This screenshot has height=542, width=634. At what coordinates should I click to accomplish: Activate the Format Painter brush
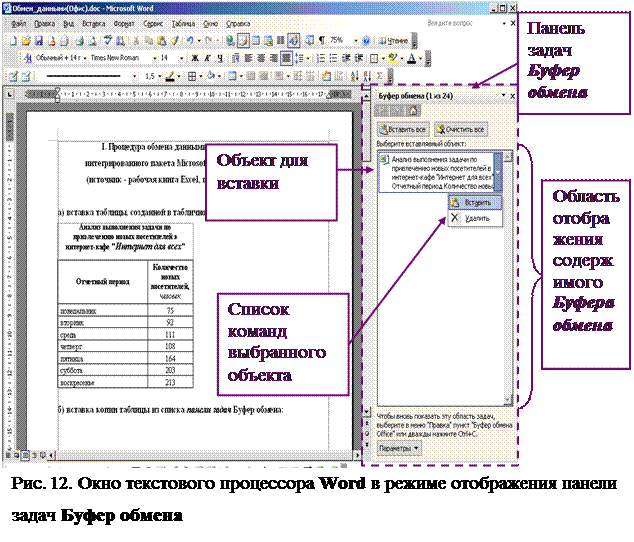[174, 40]
